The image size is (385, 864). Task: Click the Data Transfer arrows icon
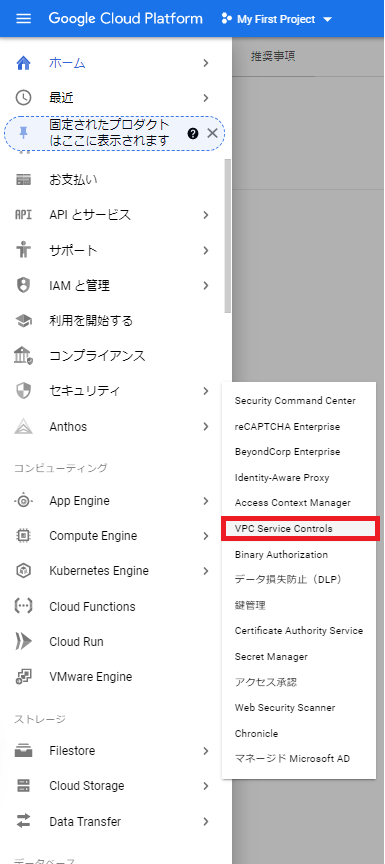click(x=23, y=821)
